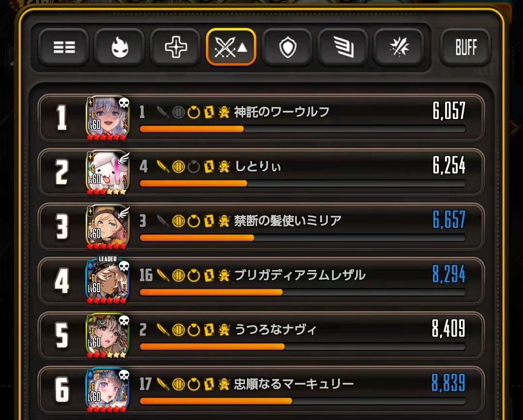Image resolution: width=523 pixels, height=420 pixels.
Task: Select the 禁断の髪使いミリア row
Action: click(x=261, y=226)
